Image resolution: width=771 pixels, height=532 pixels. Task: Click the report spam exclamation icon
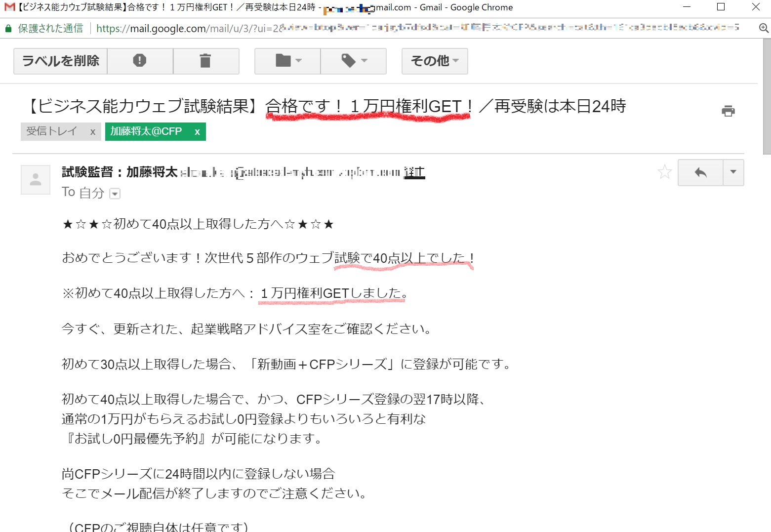(x=140, y=61)
